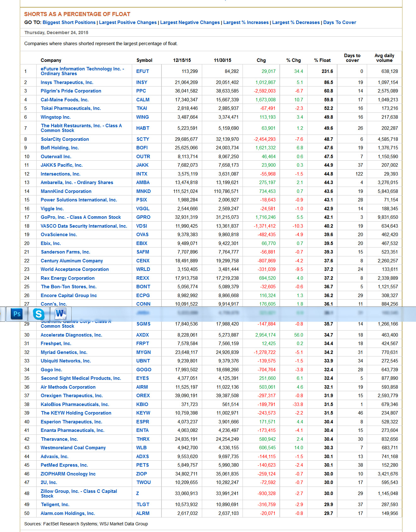Select the -2,592,003 change value
This screenshot has height=532, width=416.
(265, 91)
